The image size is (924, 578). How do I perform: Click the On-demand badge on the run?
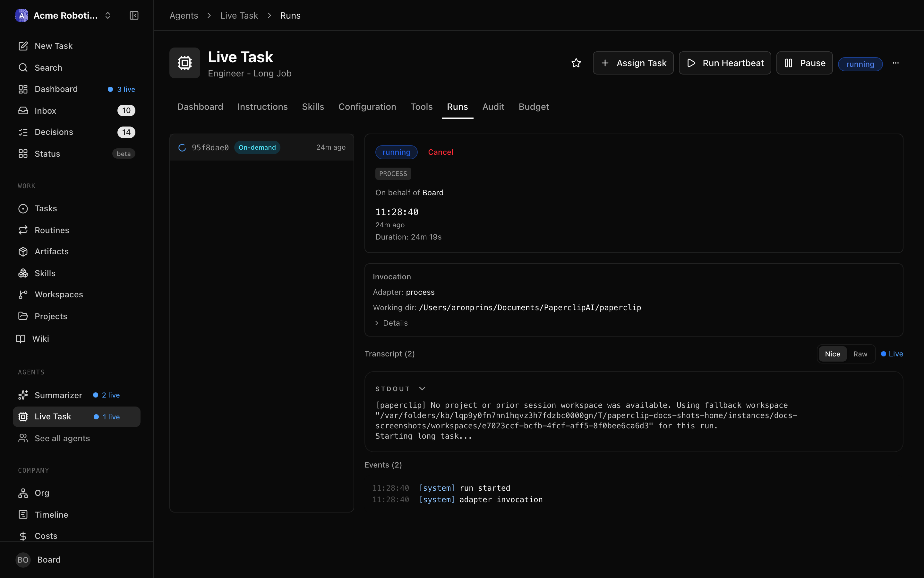tap(257, 148)
